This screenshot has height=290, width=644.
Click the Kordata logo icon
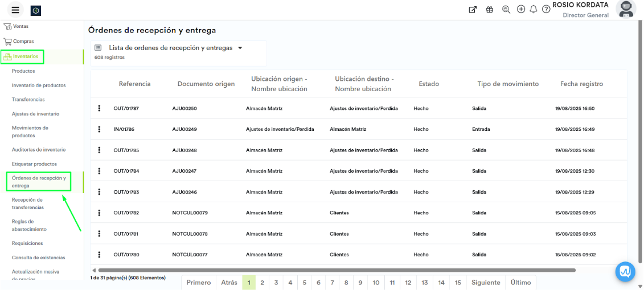pos(36,10)
